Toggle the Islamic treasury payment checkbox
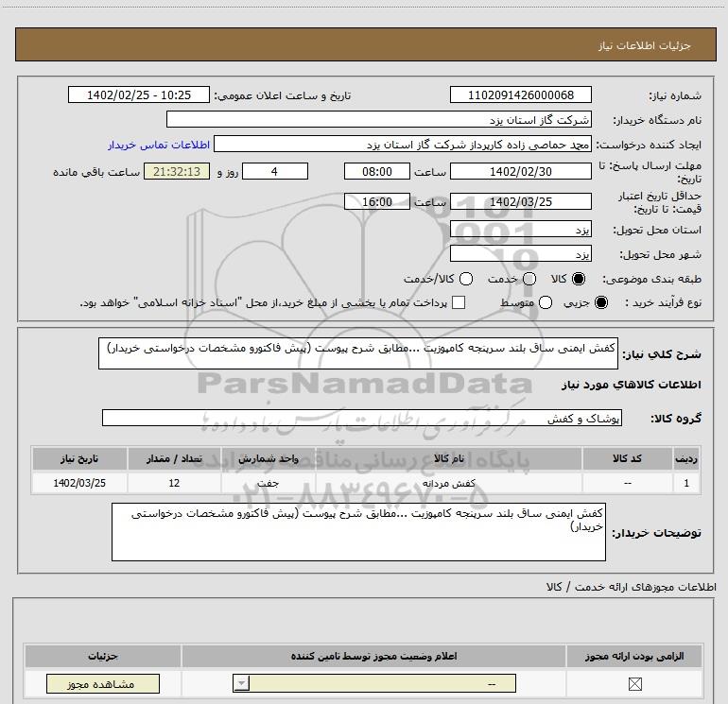 (x=459, y=302)
